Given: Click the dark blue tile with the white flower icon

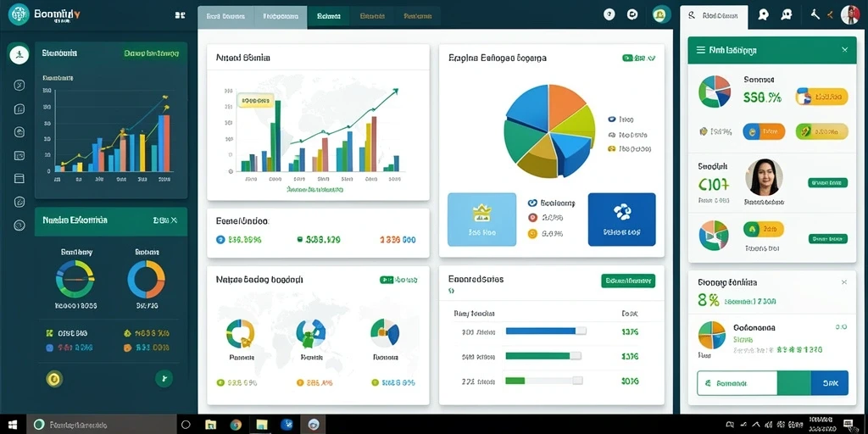Looking at the screenshot, I should click(621, 220).
